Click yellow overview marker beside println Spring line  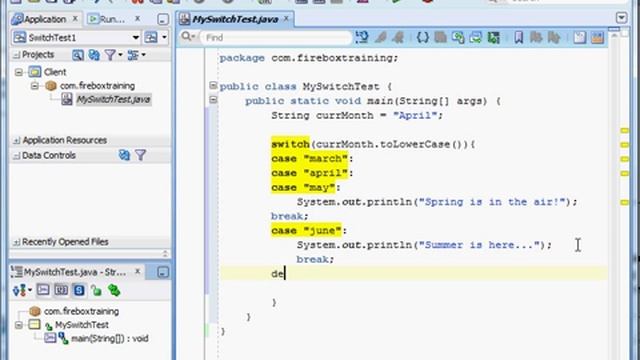point(624,202)
